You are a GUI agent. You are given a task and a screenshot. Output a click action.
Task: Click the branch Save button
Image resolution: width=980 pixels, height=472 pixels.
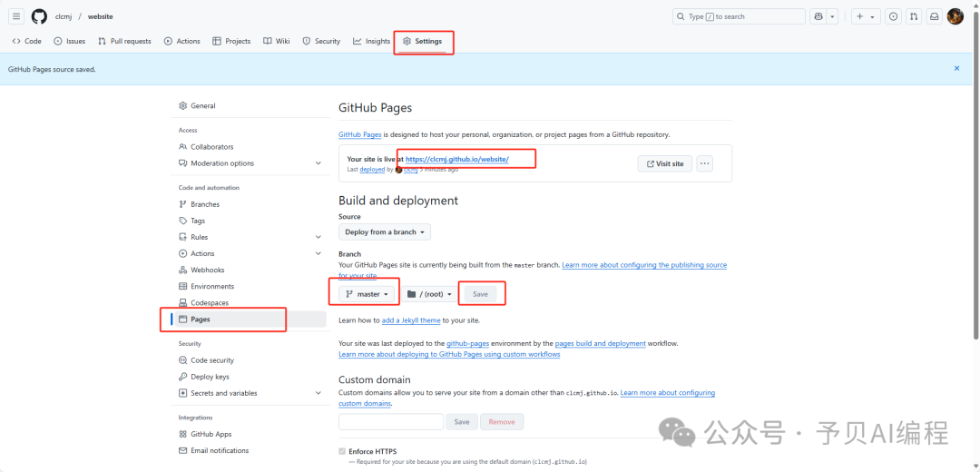point(480,294)
